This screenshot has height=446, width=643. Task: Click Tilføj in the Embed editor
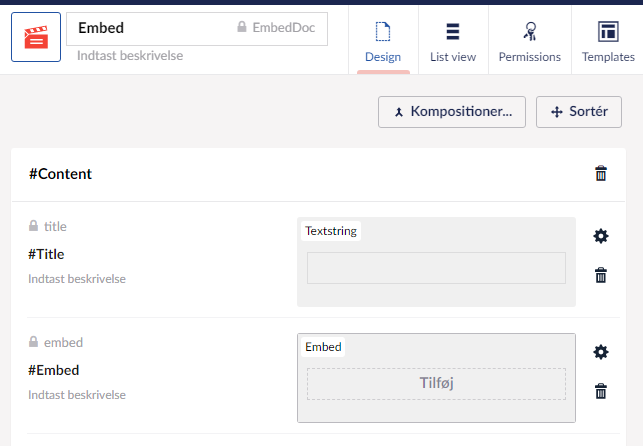click(436, 383)
